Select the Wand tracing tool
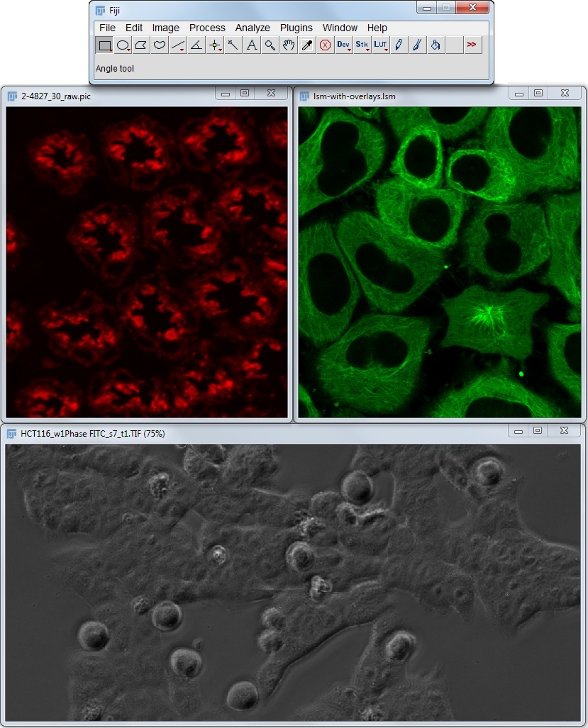 (x=233, y=45)
